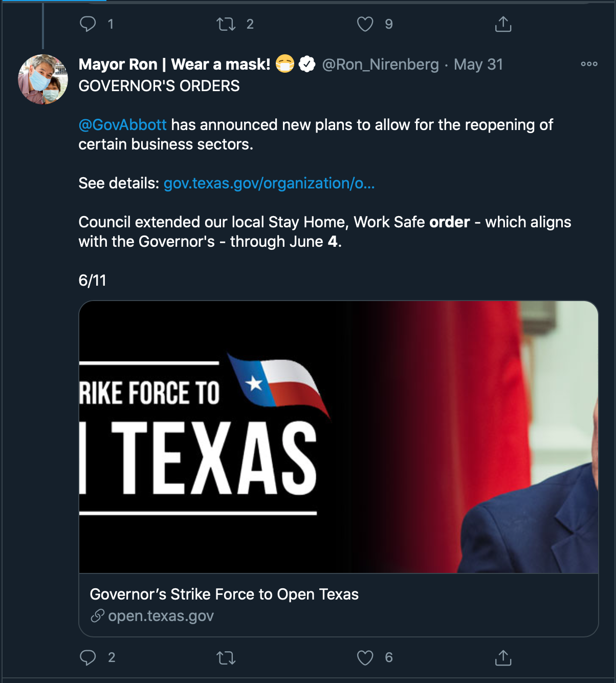616x683 pixels.
Task: Retweet the top tweet with 2 retweets
Action: [226, 24]
